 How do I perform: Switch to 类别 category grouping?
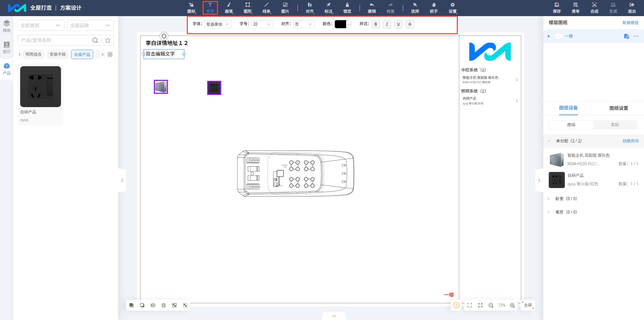click(x=615, y=125)
